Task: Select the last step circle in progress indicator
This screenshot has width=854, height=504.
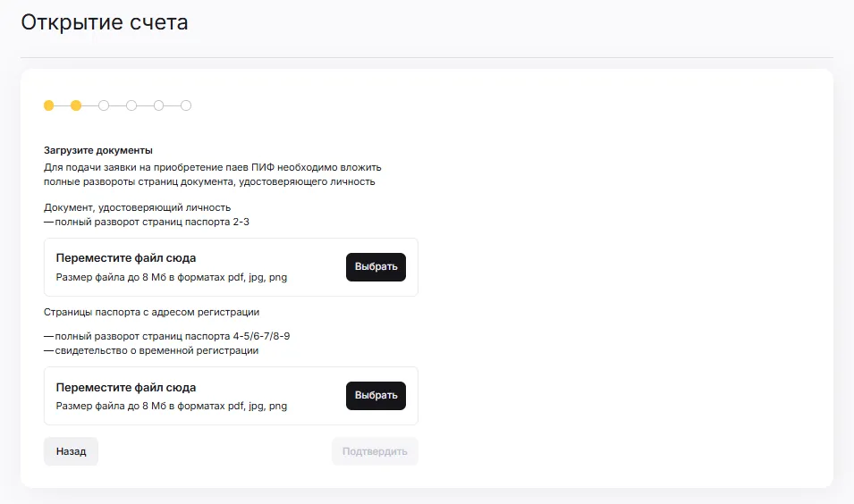Action: coord(186,105)
